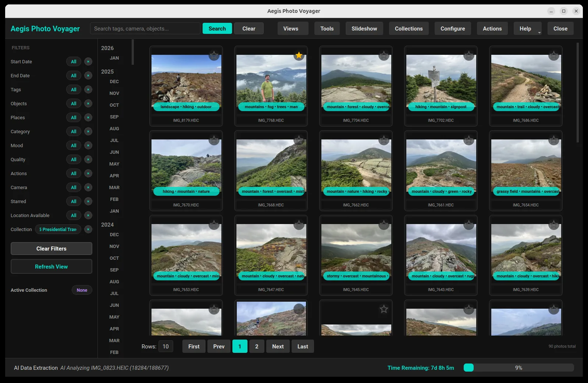
Task: Open the Objects filter dropdown
Action: click(74, 103)
